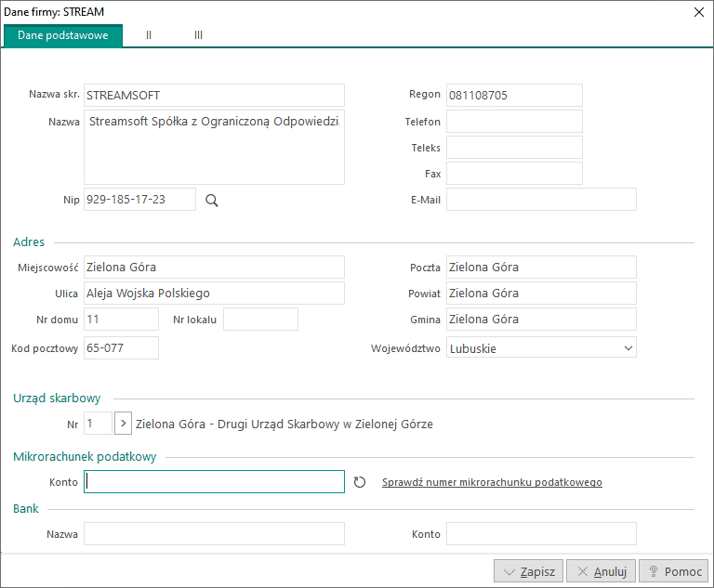Screen dimensions: 714x588
Task: Click the E-Mail field
Action: point(541,200)
